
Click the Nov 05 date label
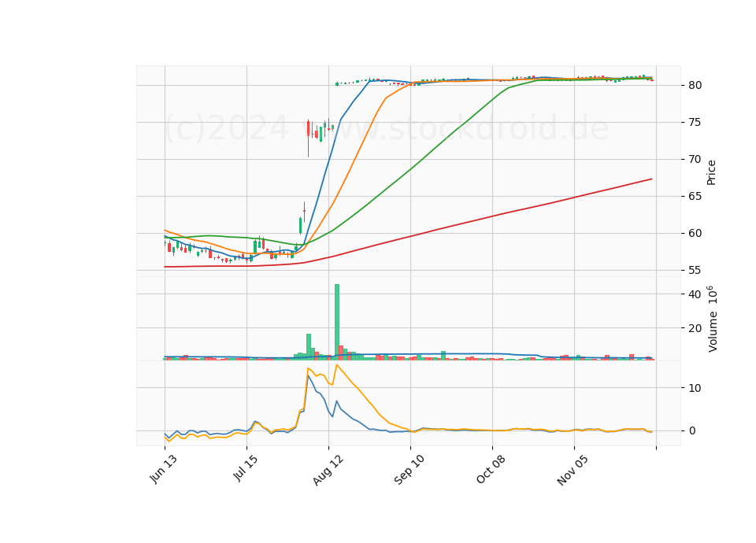click(x=573, y=470)
